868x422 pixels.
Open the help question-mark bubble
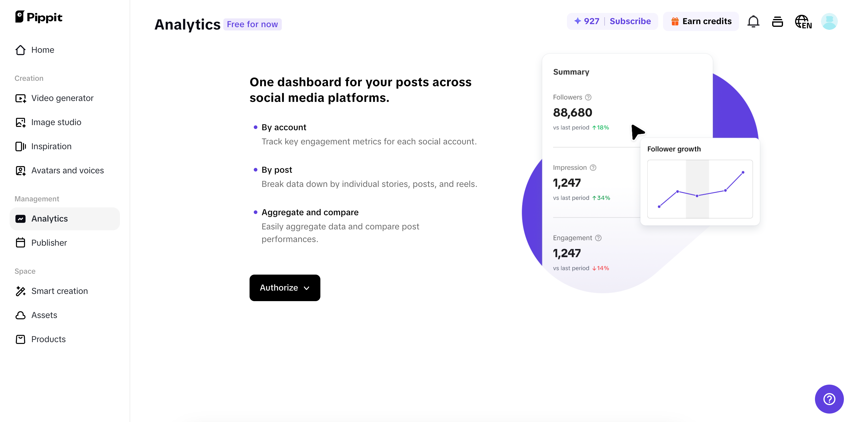[x=829, y=399]
